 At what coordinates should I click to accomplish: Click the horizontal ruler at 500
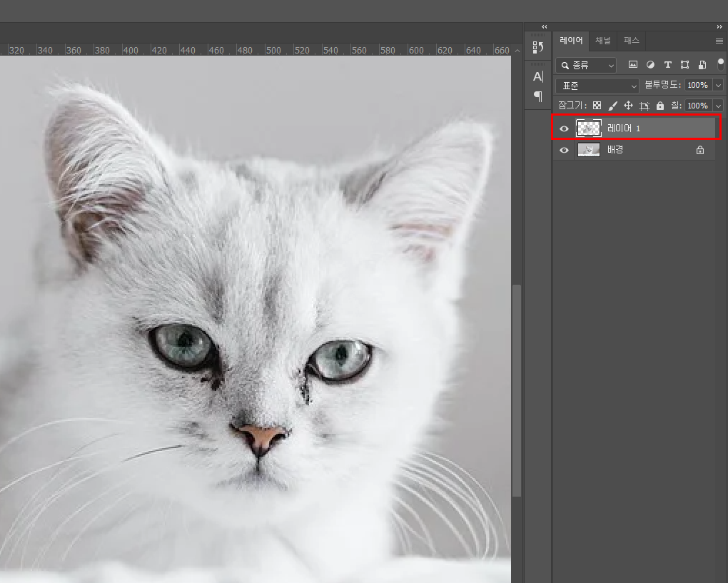[273, 50]
